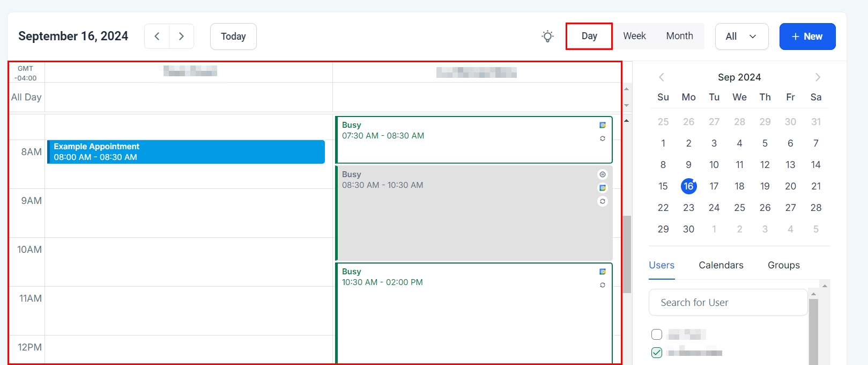Click recurring sync icon on 10:30 AM Busy event
The image size is (868, 365).
(x=603, y=285)
